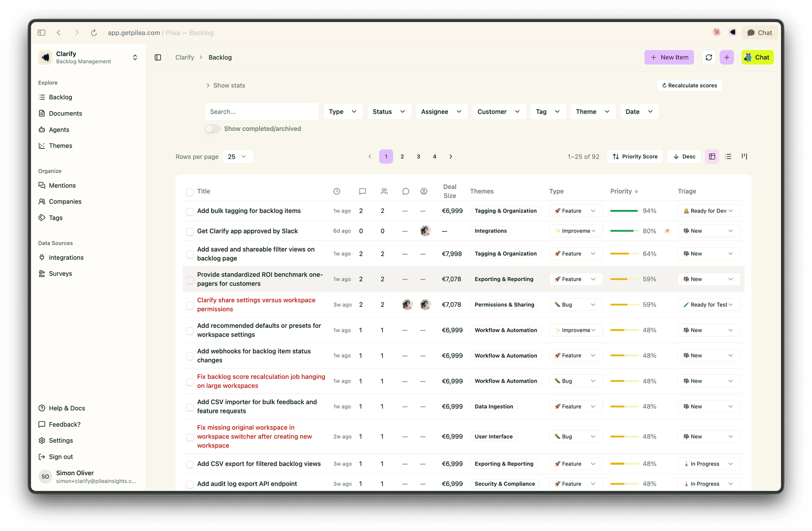Open the green Chat button
Screen dimensions: 812x531
[x=757, y=58]
